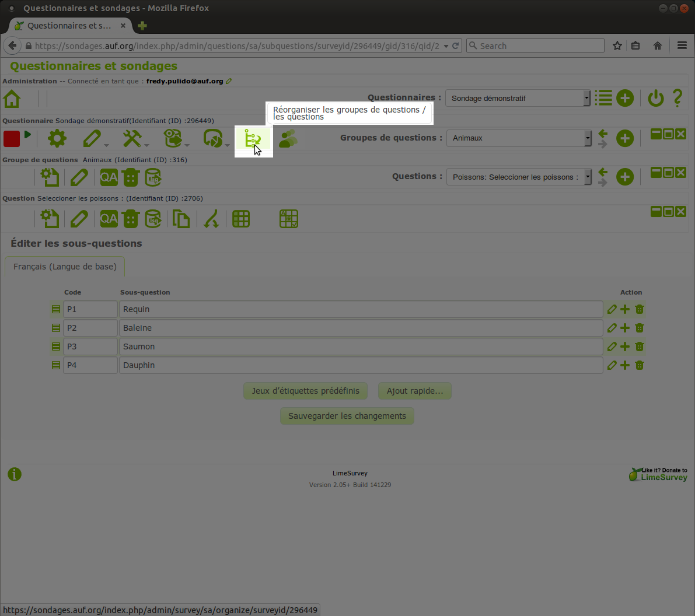Open the survey participants tokens icon
The width and height of the screenshot is (695, 616).
point(288,138)
